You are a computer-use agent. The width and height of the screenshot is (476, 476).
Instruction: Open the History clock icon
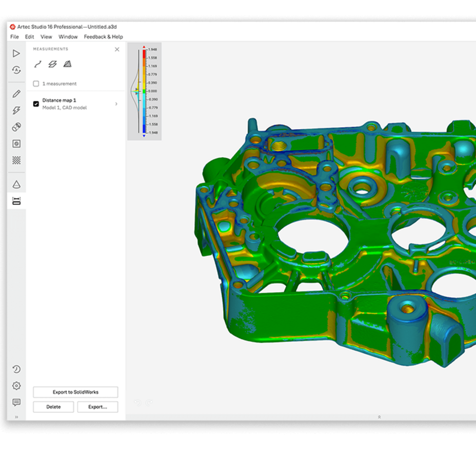(x=16, y=369)
